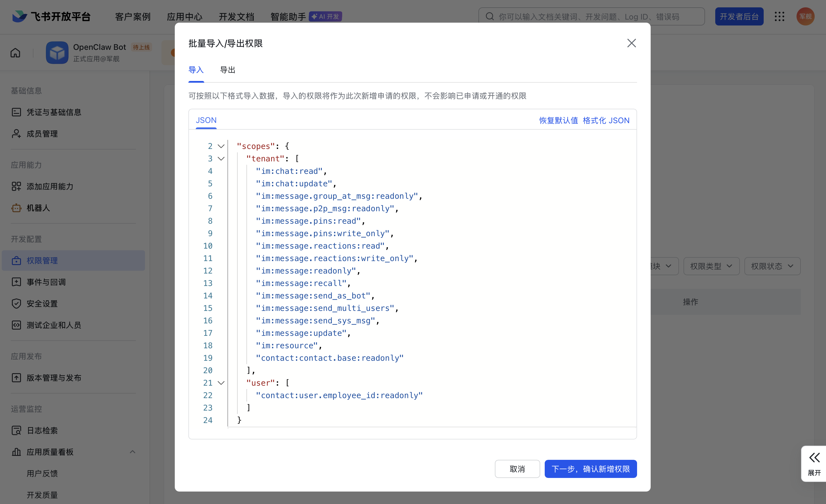Viewport: 826px width, 504px height.
Task: Open 日志检索 log search item
Action: [x=42, y=430]
